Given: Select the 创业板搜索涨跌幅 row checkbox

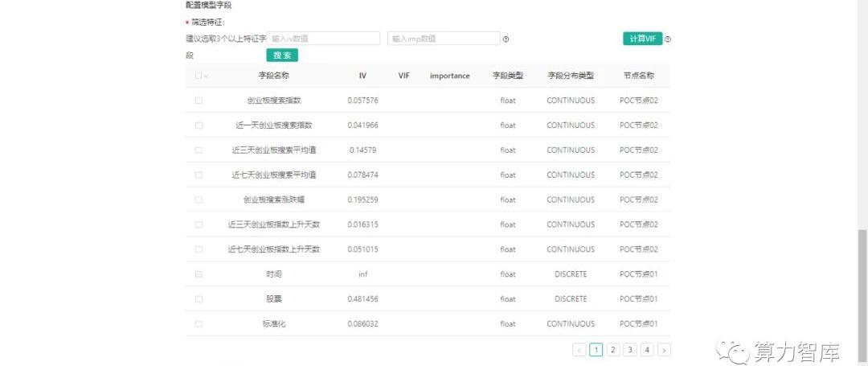Looking at the screenshot, I should 199,199.
